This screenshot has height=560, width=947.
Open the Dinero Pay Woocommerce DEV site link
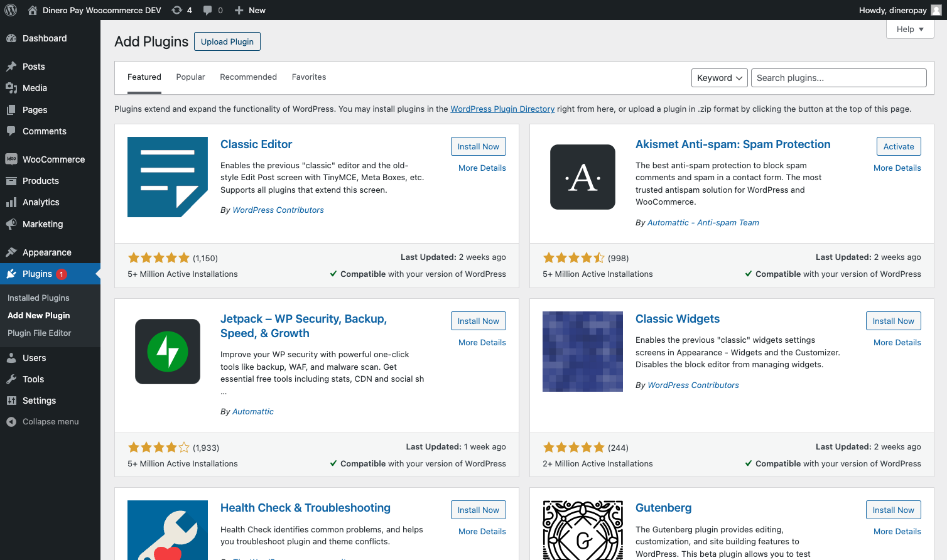pos(94,10)
